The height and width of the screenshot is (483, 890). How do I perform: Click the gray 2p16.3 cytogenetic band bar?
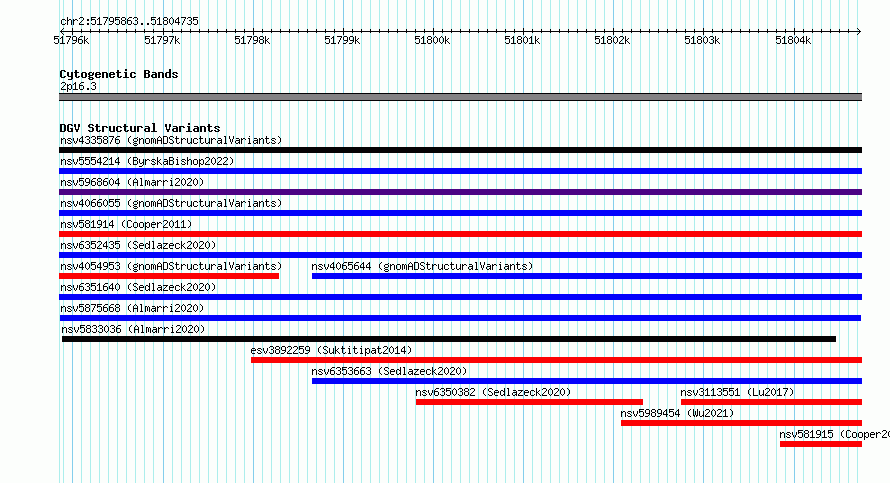[x=460, y=97]
